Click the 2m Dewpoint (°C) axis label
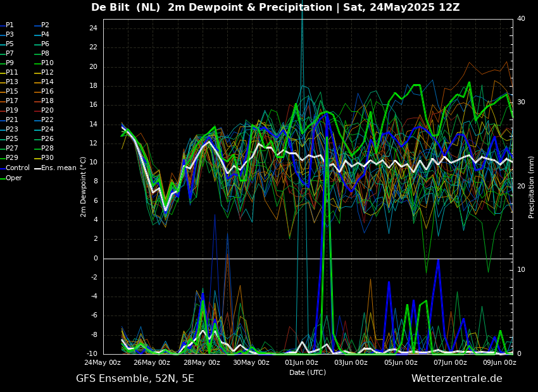The image size is (538, 392). 84,187
